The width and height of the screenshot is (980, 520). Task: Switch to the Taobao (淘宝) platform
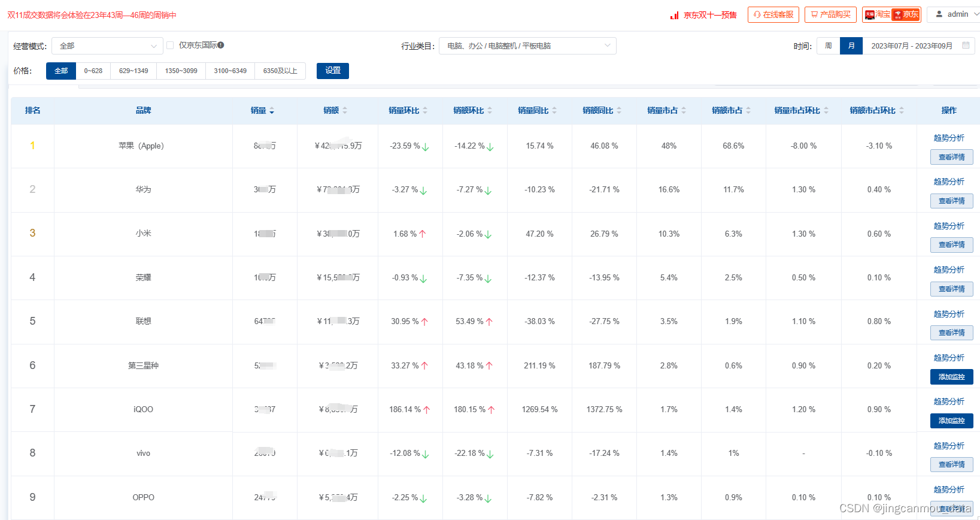(877, 14)
